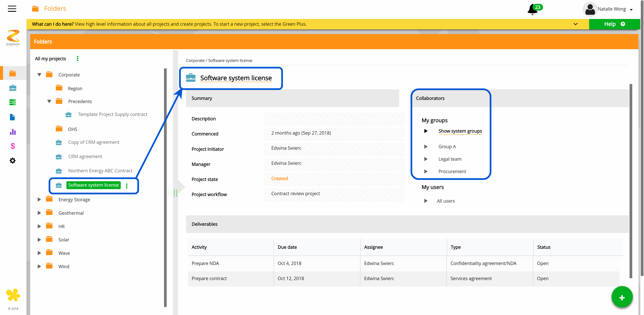Viewport: 644px width, 315px height.
Task: Click the Energy Storage folder icon
Action: tap(49, 199)
